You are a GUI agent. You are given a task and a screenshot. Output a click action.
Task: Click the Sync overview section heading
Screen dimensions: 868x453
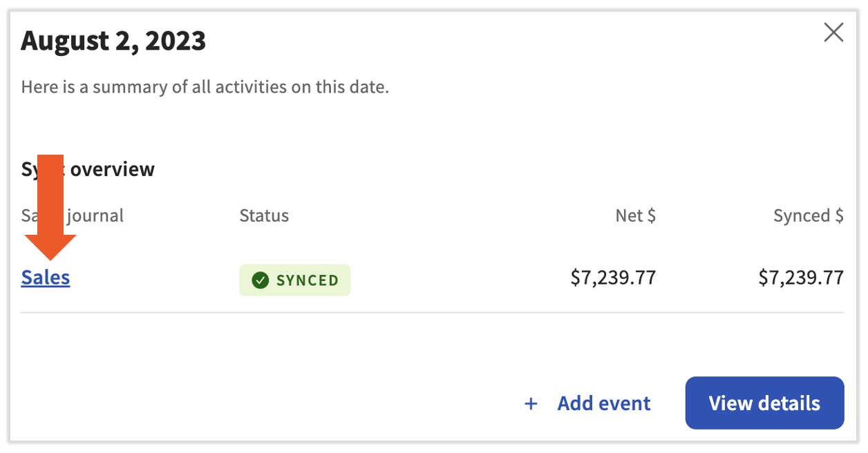click(88, 169)
